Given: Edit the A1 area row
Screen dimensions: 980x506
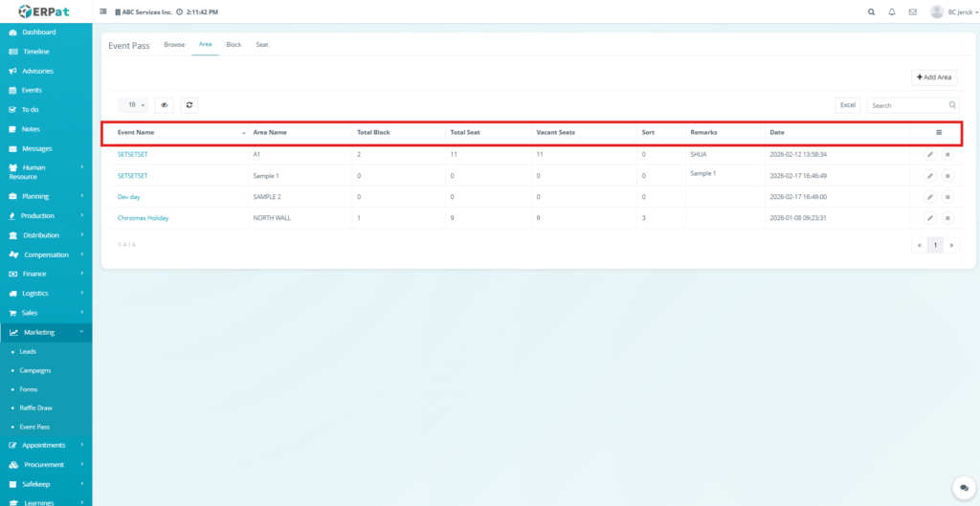Looking at the screenshot, I should pos(929,154).
